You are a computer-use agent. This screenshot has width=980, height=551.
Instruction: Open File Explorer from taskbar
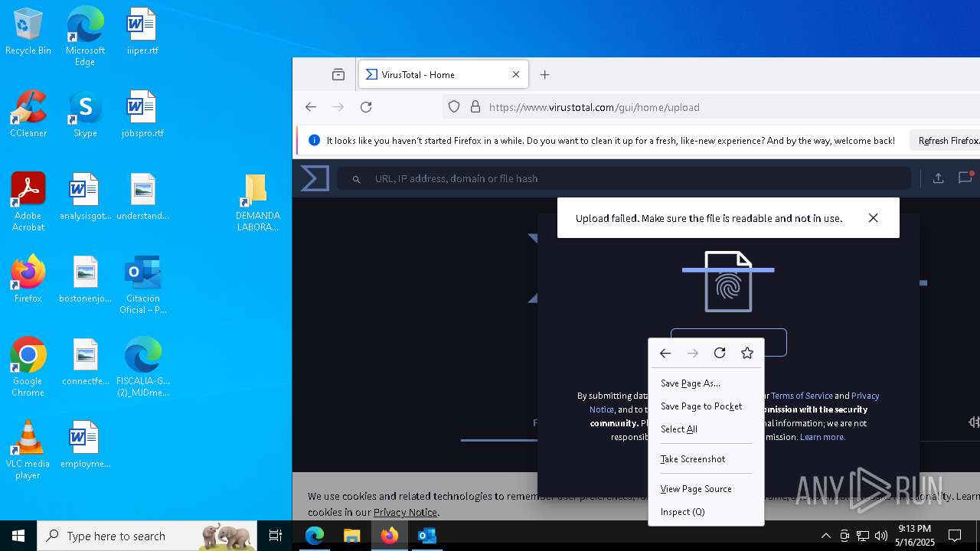pyautogui.click(x=351, y=536)
